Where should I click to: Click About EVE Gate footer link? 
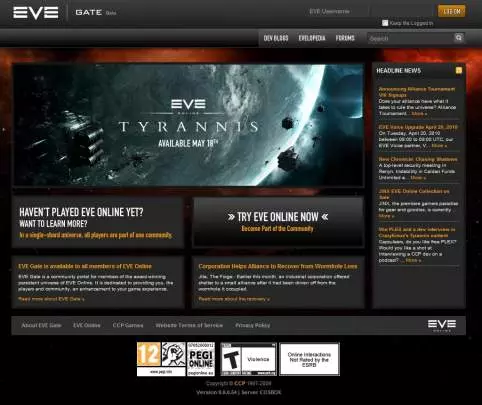[x=41, y=325]
